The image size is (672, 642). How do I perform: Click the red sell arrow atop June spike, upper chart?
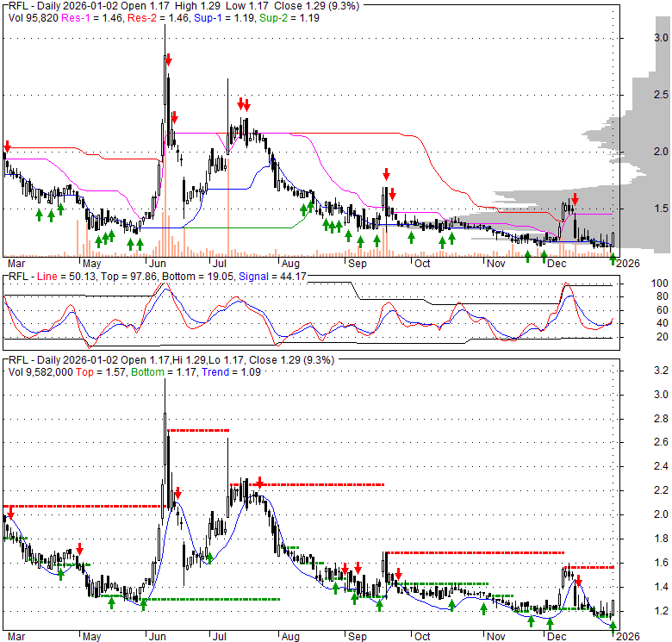coord(168,60)
